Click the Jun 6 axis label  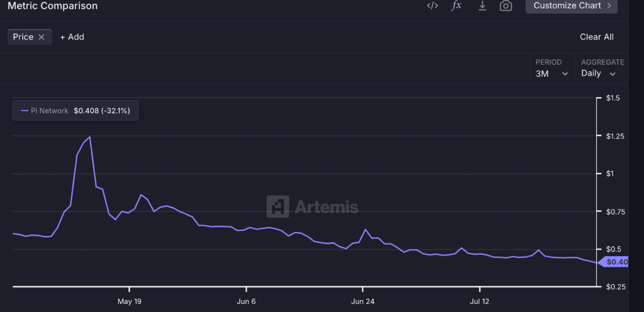coord(246,301)
